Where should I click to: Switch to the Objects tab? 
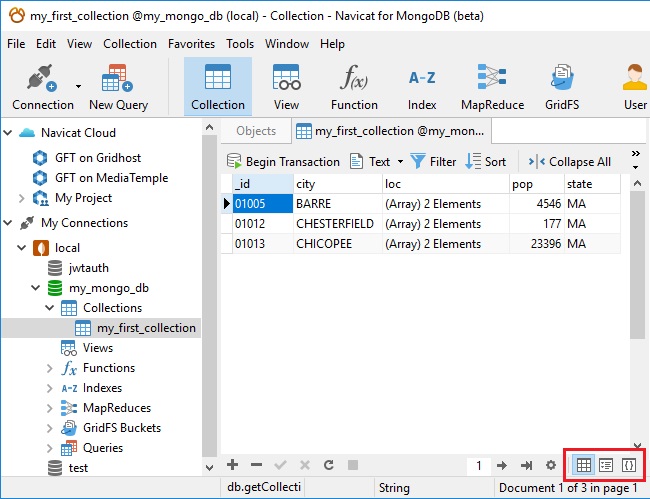point(256,131)
